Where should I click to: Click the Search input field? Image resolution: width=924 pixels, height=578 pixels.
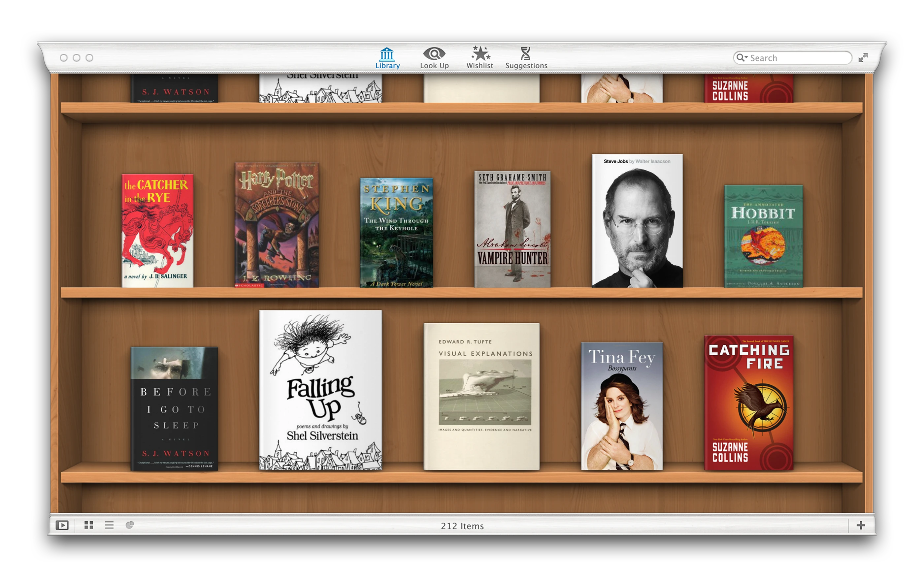[792, 58]
